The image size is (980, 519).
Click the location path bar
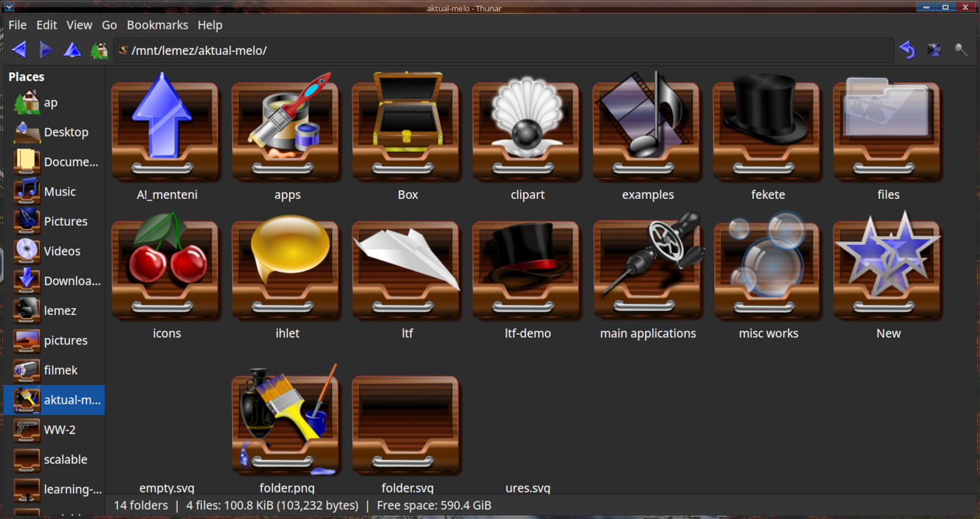pyautogui.click(x=503, y=50)
